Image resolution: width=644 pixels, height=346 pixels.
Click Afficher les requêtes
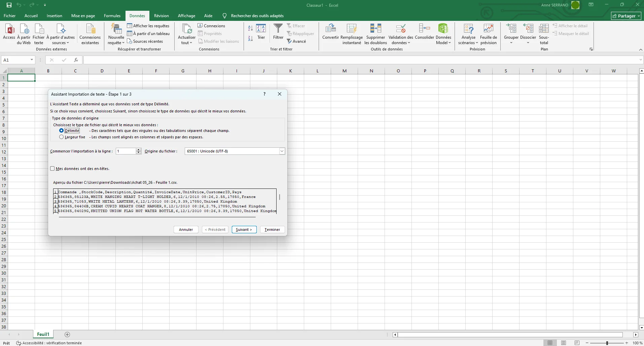tap(148, 26)
